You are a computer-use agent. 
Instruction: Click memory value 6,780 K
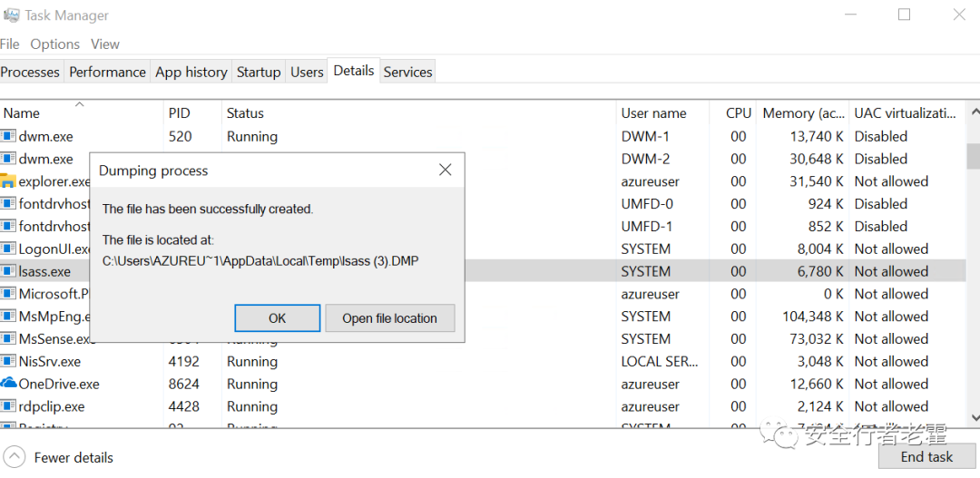point(820,271)
